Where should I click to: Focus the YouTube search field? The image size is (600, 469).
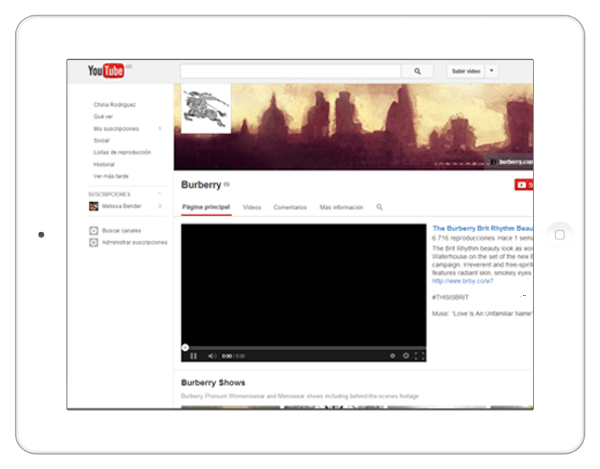coord(290,71)
